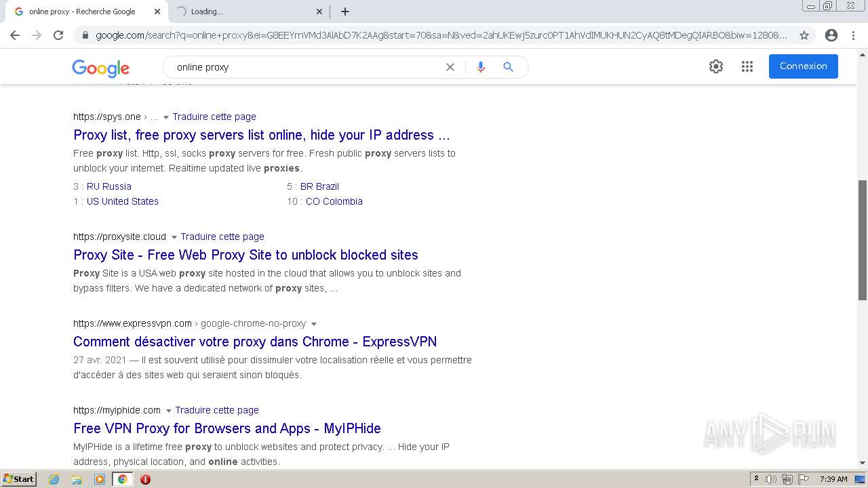Close the online proxy search tab

point(157,12)
